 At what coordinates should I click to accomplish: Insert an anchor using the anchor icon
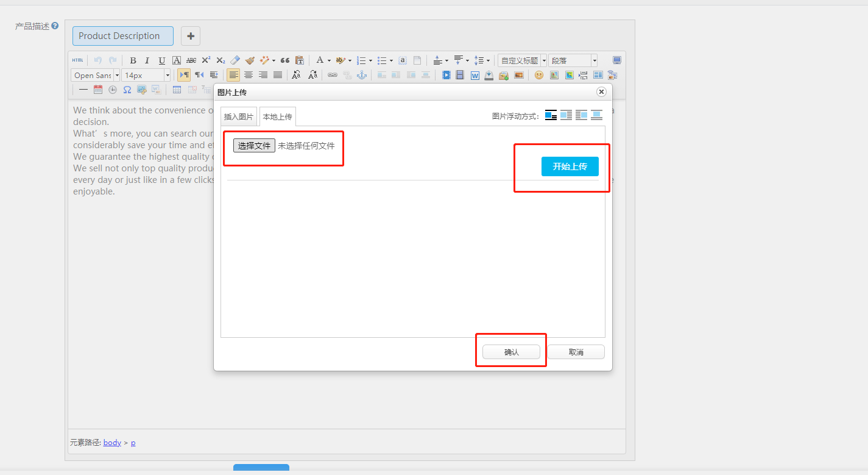(x=362, y=75)
